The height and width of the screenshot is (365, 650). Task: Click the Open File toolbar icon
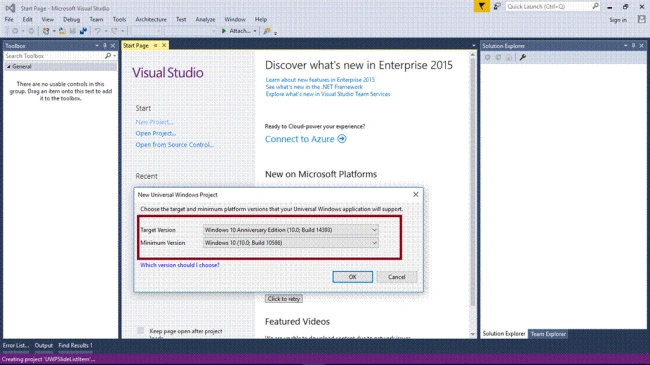[x=62, y=31]
